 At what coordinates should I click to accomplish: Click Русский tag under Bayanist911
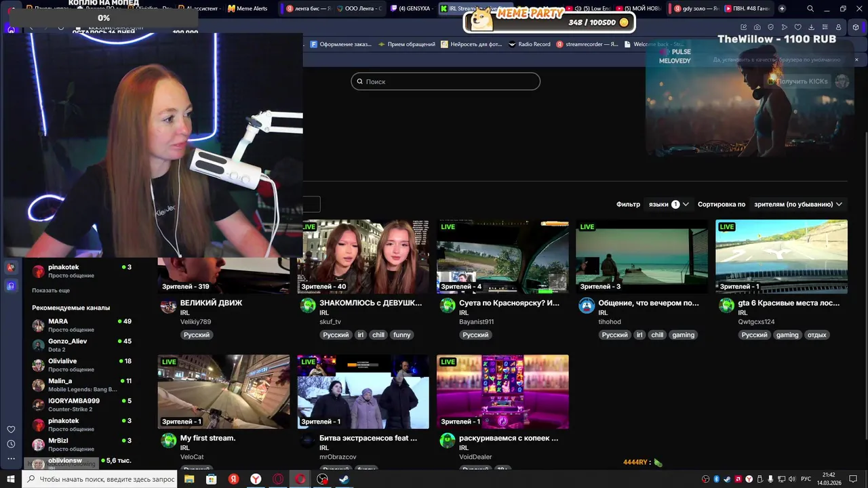point(475,335)
